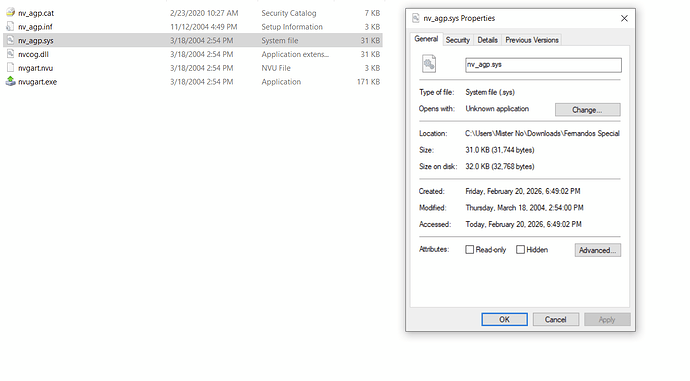Switch to the General tab
This screenshot has height=381, width=690.
[426, 39]
